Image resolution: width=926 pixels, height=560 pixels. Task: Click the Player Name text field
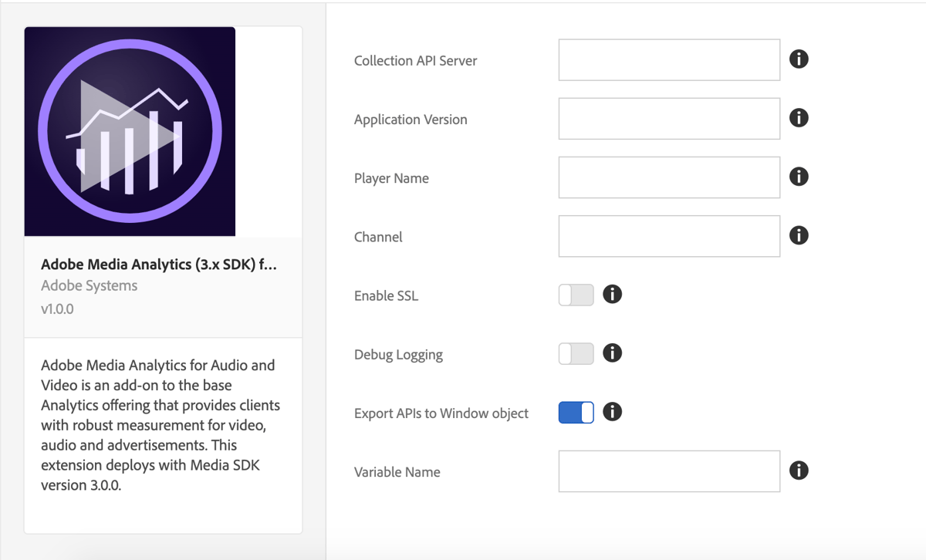668,177
